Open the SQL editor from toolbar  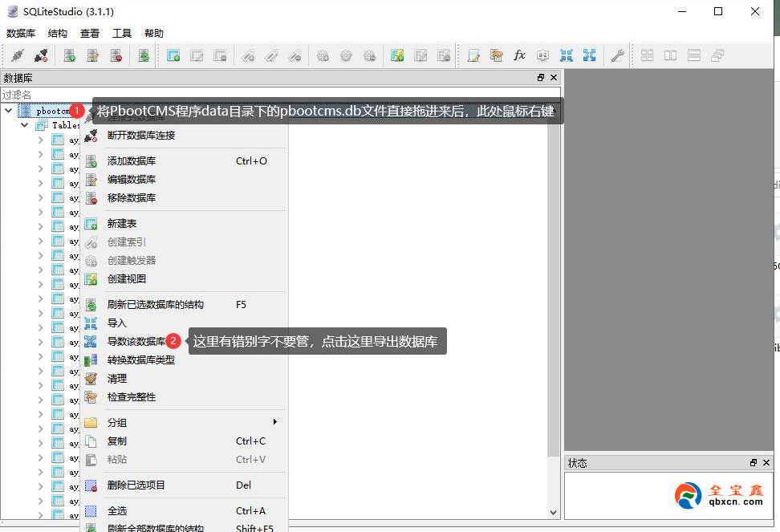click(x=473, y=55)
